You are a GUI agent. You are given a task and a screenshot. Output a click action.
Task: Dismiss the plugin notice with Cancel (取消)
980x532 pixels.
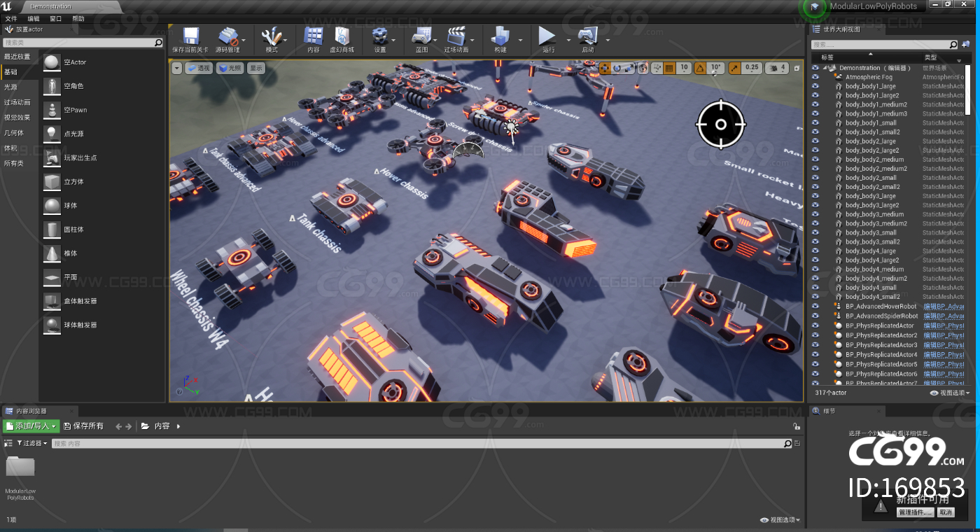[946, 512]
